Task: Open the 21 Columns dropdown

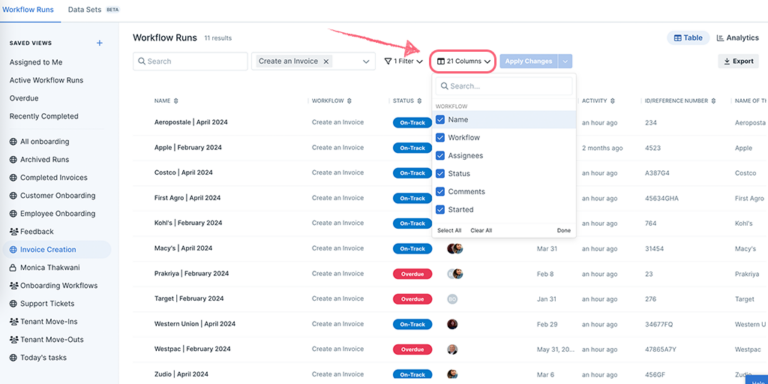Action: (x=463, y=61)
